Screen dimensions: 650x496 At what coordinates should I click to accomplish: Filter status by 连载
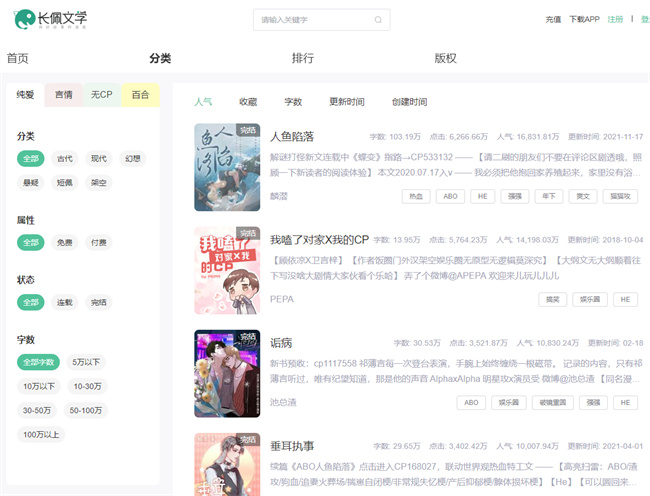(x=65, y=302)
